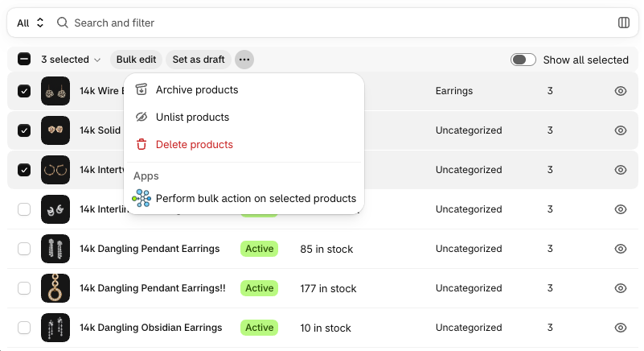The height and width of the screenshot is (351, 644).
Task: Preview the 14k Wire earrings eye icon
Action: (620, 91)
